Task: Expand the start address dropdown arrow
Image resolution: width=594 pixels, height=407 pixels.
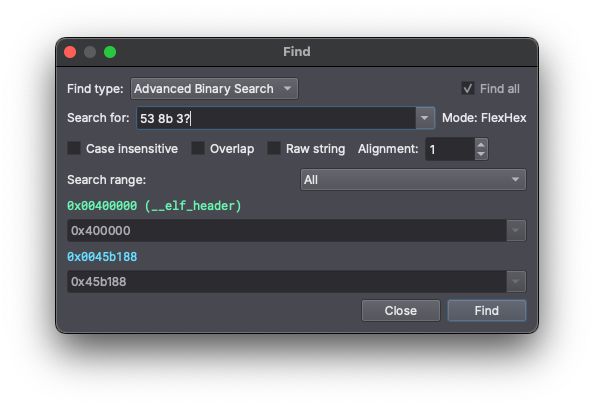Action: tap(516, 230)
